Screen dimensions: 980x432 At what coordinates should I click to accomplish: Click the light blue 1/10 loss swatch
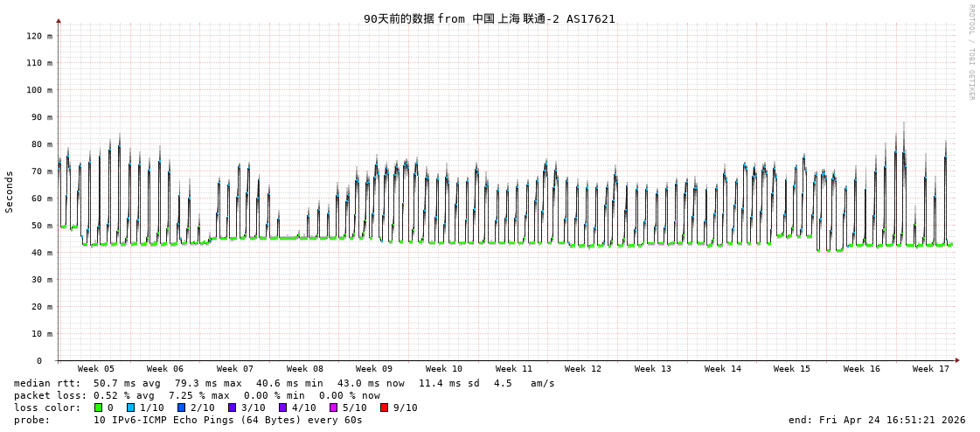click(x=131, y=408)
